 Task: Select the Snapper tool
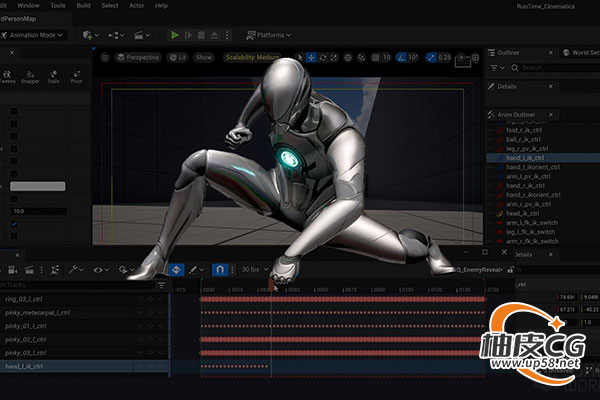[x=30, y=77]
